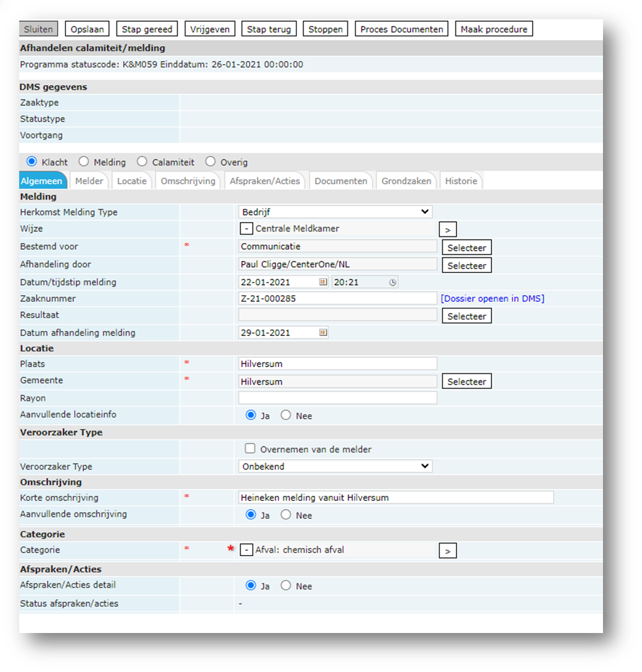Select the Calamiteit radio button
Screen dimensions: 642x672
click(x=142, y=162)
